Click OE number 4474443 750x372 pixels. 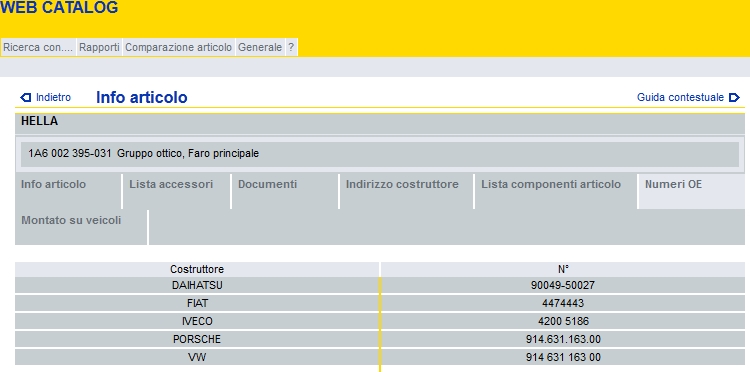[563, 303]
